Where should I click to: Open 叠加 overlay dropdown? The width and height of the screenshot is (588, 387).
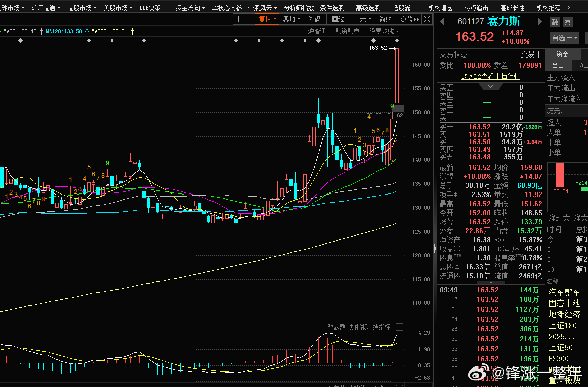pos(291,19)
